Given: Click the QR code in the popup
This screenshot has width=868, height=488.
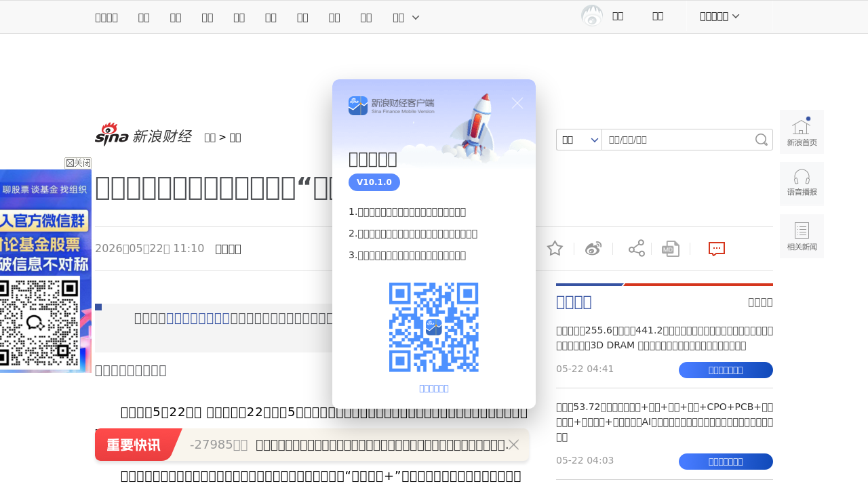Looking at the screenshot, I should (434, 327).
